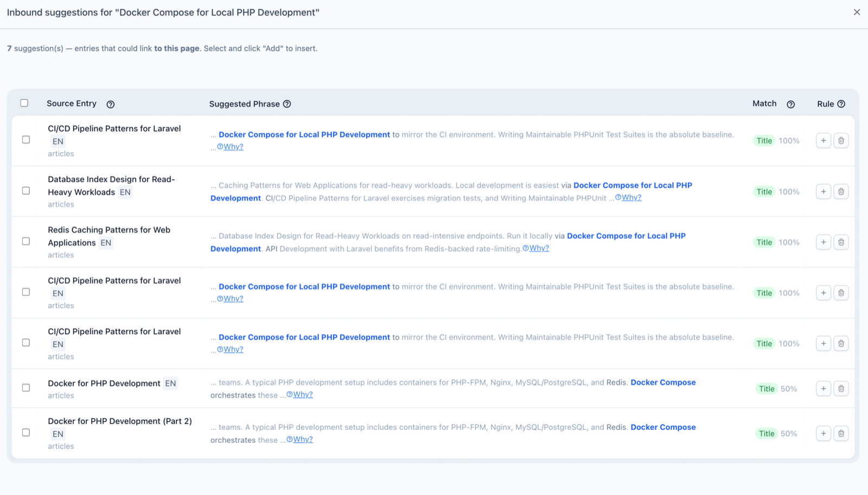The image size is (868, 495).
Task: Tick checkbox for Docker for PHP Development without Part 2
Action: point(26,388)
